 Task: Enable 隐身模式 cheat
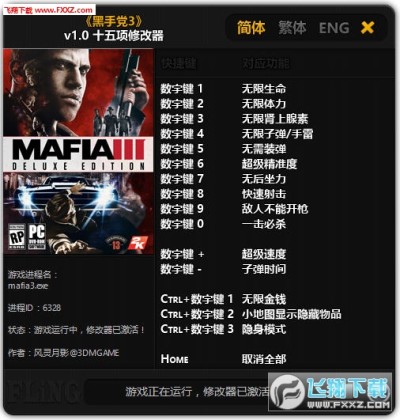pos(264,329)
